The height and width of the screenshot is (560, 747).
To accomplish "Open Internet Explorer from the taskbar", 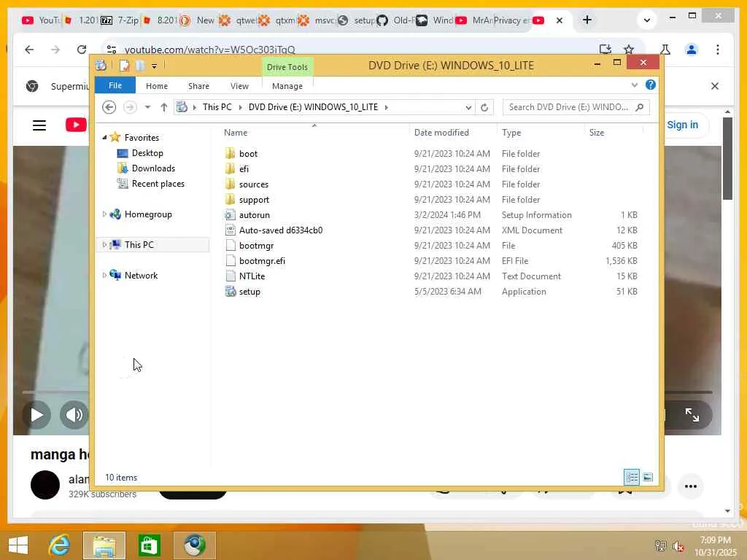I will pos(60,545).
